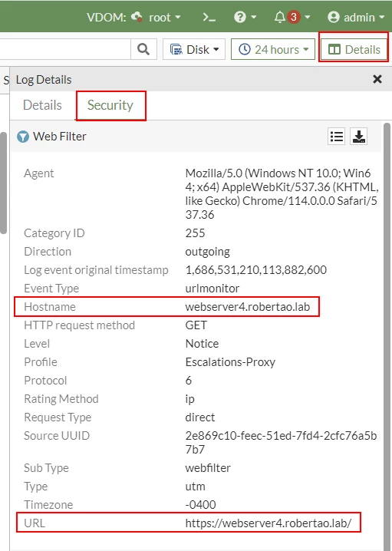Select the Security tab
This screenshot has width=392, height=551.
[110, 105]
